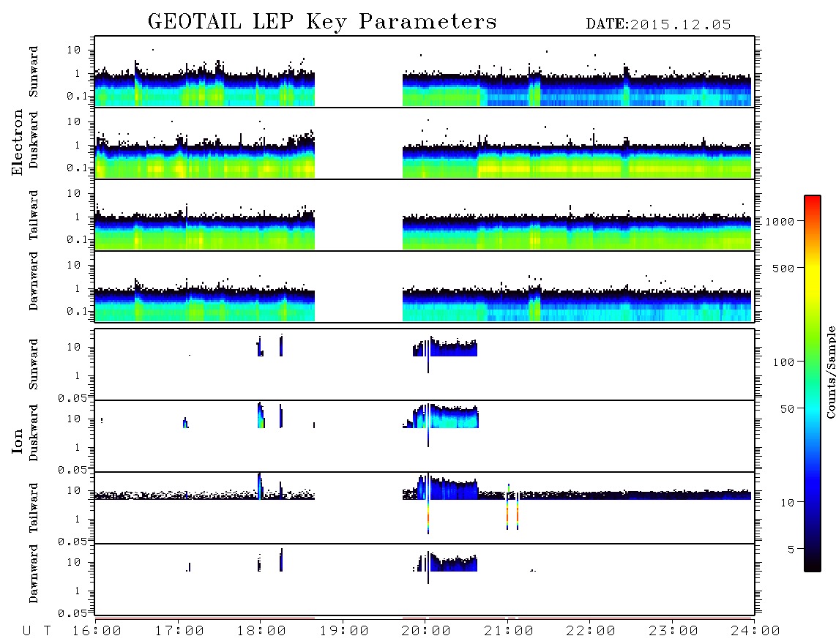The image size is (836, 644).
Task: Click the Electron 'Duskward' panel label
Action: point(33,141)
